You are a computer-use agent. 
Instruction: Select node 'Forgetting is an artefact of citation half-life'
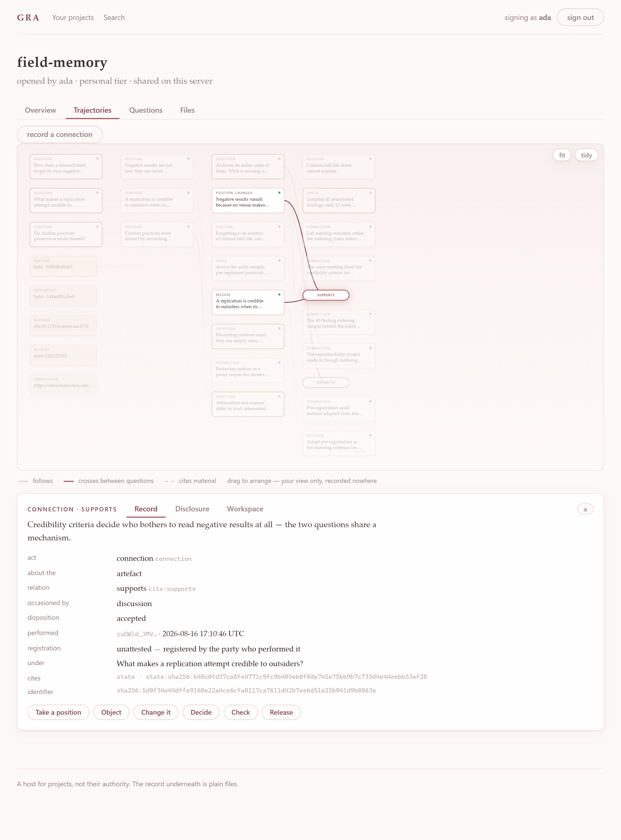click(x=248, y=235)
